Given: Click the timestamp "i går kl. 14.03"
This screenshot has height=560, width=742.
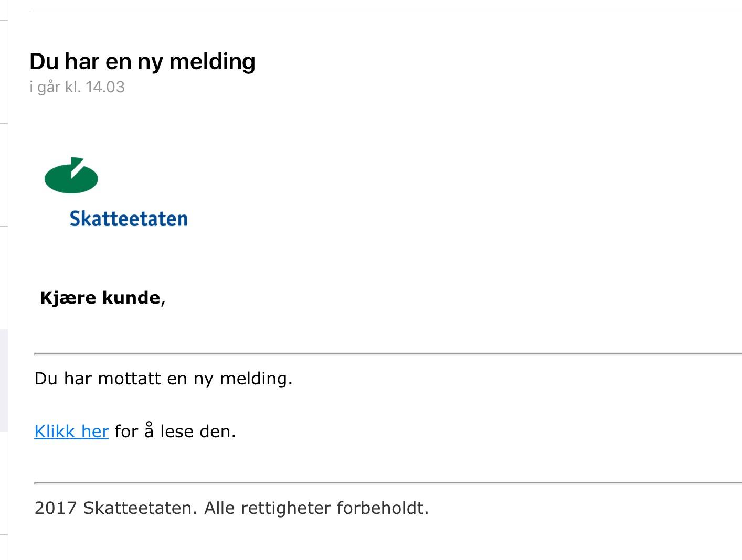Looking at the screenshot, I should [x=77, y=87].
